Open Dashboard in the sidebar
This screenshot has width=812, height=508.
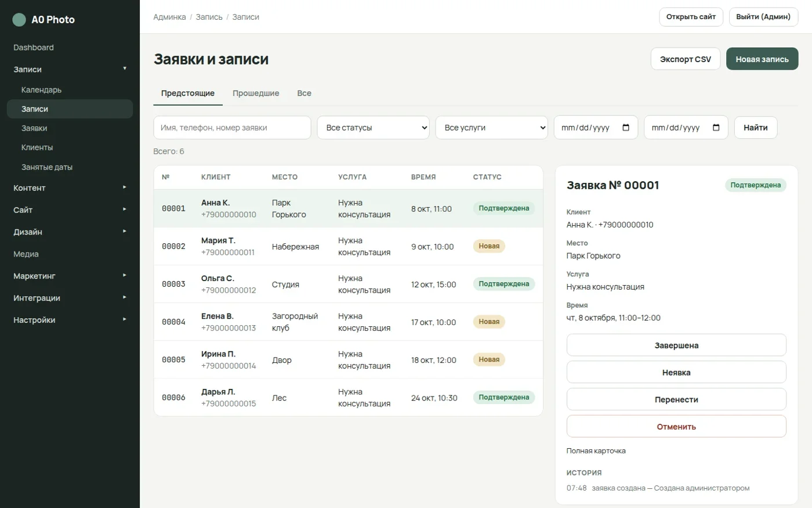(70, 48)
